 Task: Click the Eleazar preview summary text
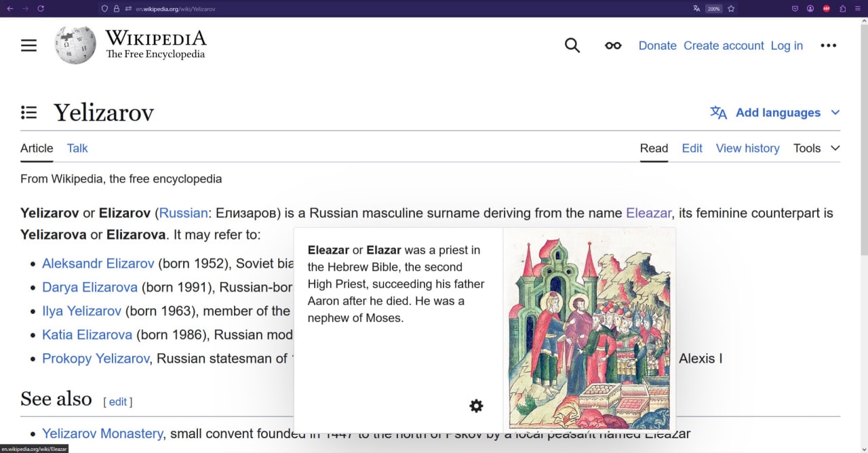pos(396,283)
